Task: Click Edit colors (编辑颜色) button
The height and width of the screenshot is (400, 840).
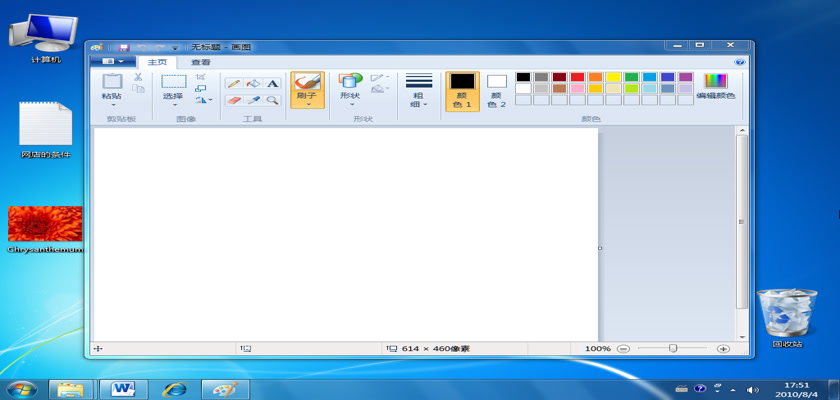Action: 715,87
